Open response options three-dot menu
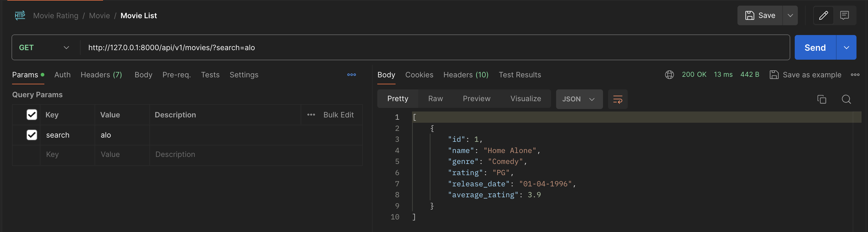The image size is (868, 232). point(855,75)
